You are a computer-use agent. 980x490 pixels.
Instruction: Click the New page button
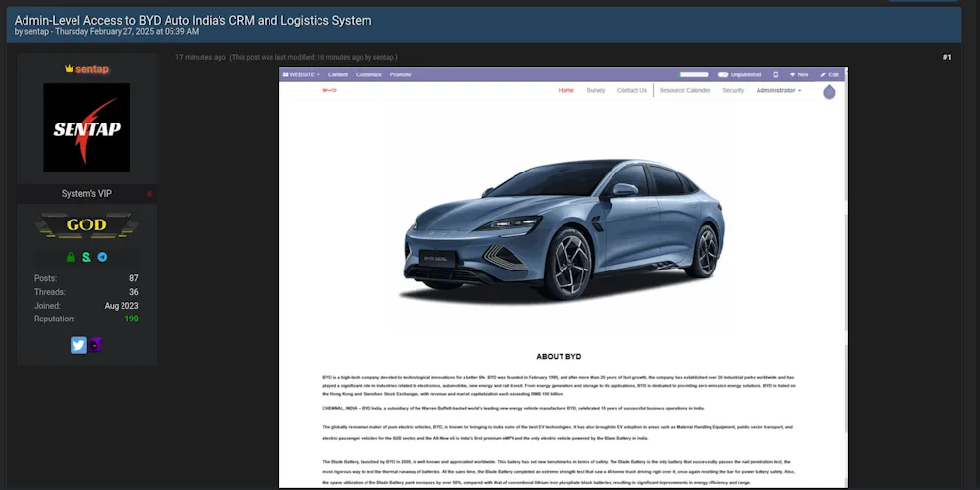(799, 74)
